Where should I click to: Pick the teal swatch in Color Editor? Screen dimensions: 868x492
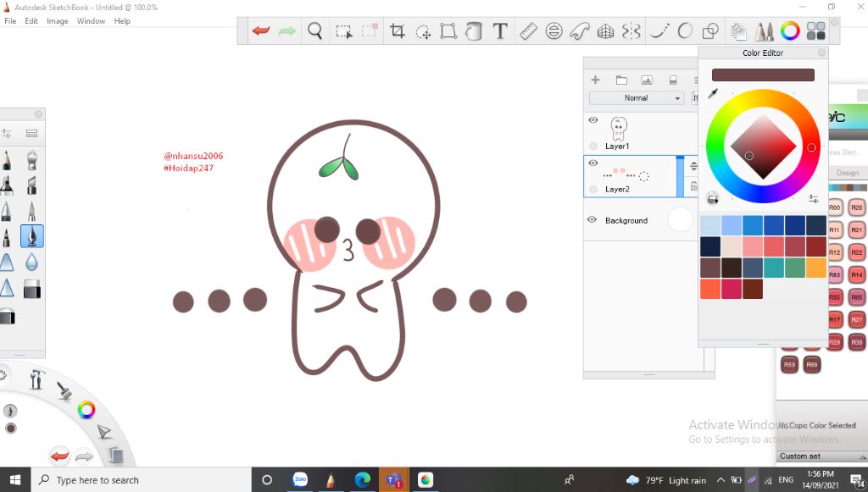(774, 268)
